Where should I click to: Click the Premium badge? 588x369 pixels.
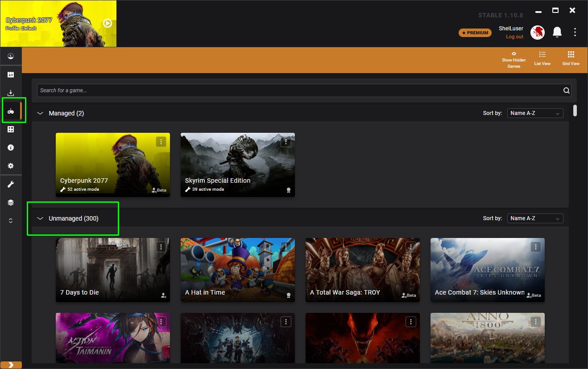pos(475,33)
